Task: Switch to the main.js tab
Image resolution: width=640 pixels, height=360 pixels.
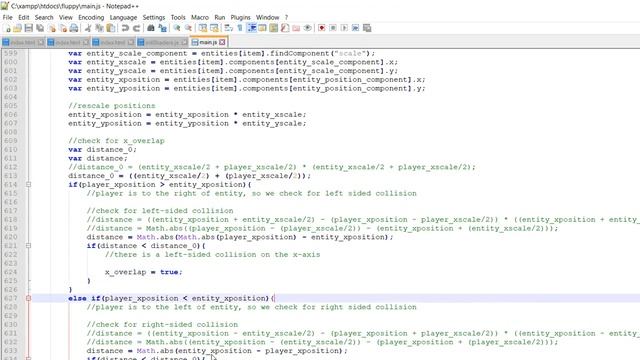Action: point(208,42)
